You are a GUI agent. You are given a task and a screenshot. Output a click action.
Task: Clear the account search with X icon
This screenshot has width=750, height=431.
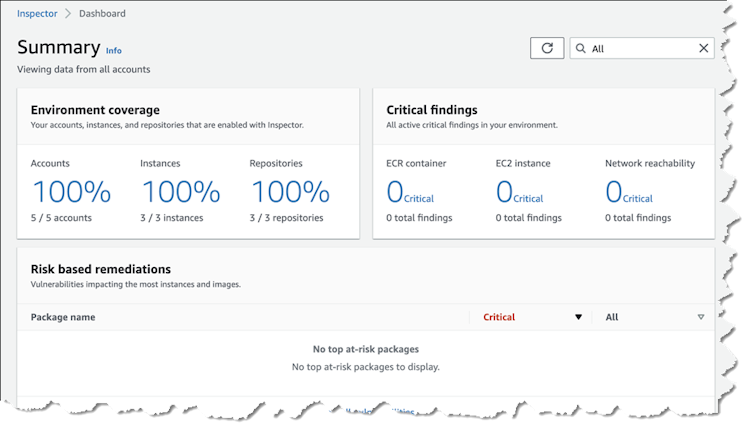click(x=703, y=48)
